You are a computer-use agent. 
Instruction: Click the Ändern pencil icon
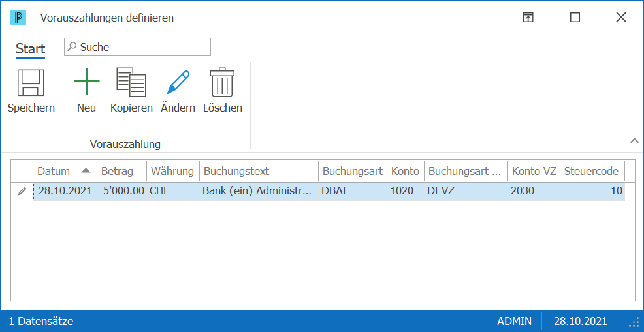(178, 82)
